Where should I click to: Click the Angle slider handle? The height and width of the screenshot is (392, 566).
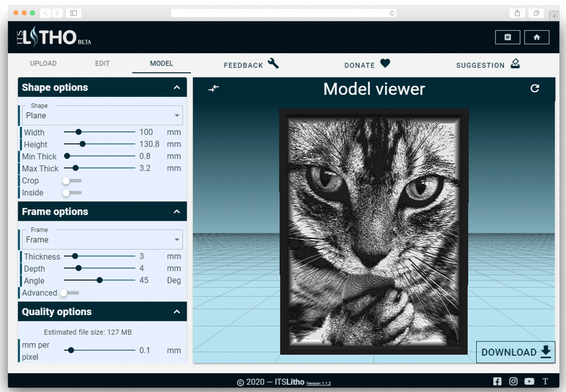(x=99, y=280)
